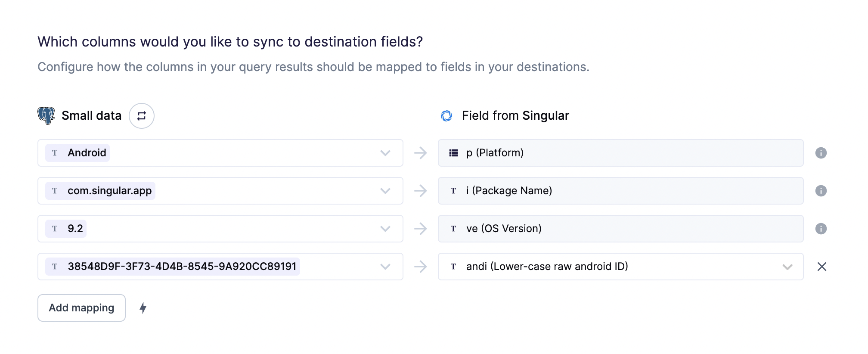The image size is (868, 354).
Task: Click the ve (OS Version) destination field
Action: [621, 229]
